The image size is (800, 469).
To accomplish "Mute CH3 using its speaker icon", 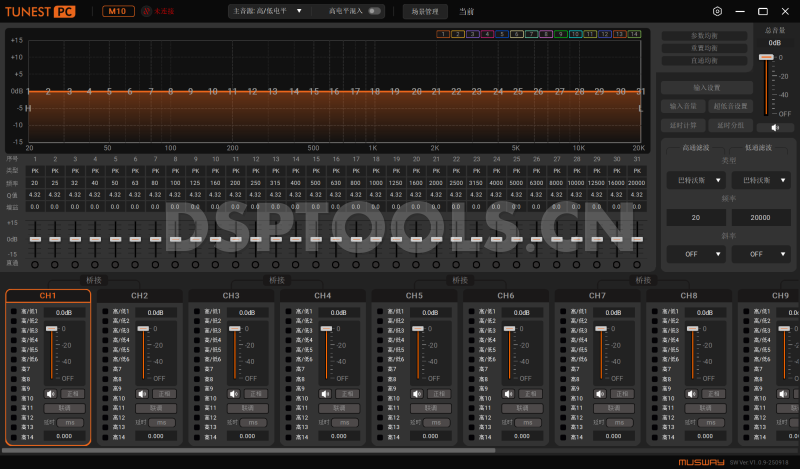I will click(x=234, y=393).
